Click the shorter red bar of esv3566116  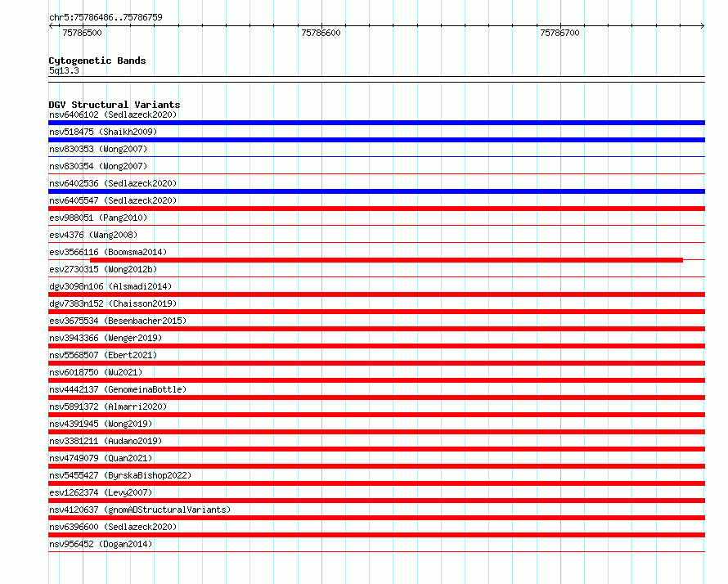pos(386,260)
